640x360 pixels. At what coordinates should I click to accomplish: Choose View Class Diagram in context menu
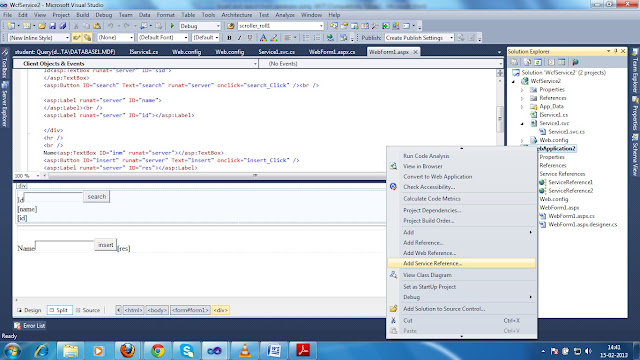(462, 275)
